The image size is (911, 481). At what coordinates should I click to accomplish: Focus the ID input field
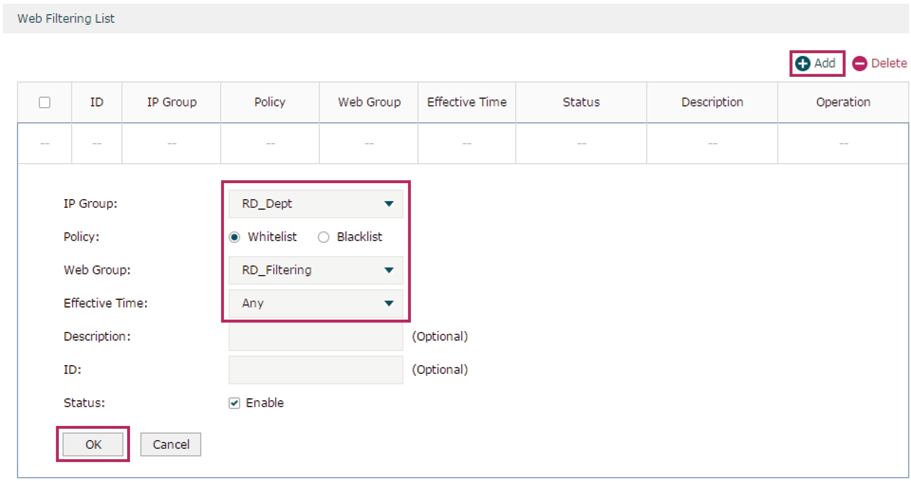315,369
